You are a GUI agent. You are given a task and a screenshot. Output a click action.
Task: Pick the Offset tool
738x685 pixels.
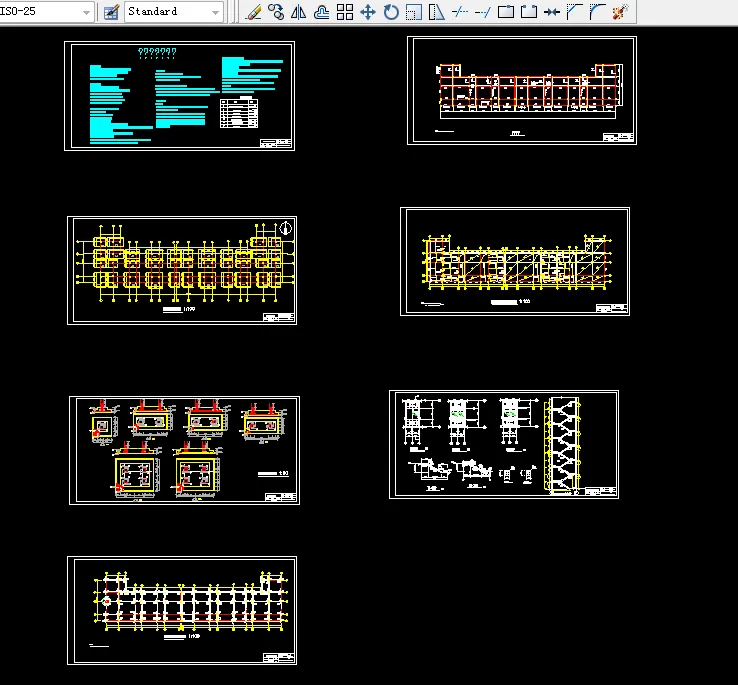click(x=321, y=12)
